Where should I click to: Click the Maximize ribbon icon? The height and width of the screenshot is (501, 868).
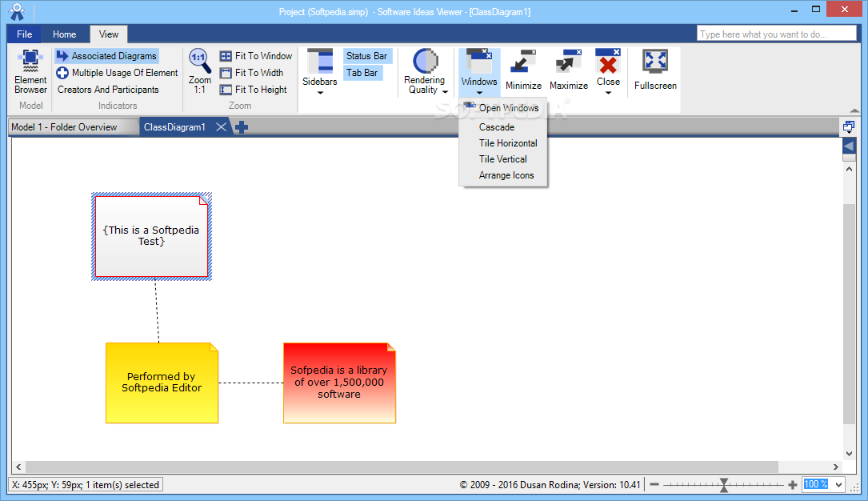569,70
